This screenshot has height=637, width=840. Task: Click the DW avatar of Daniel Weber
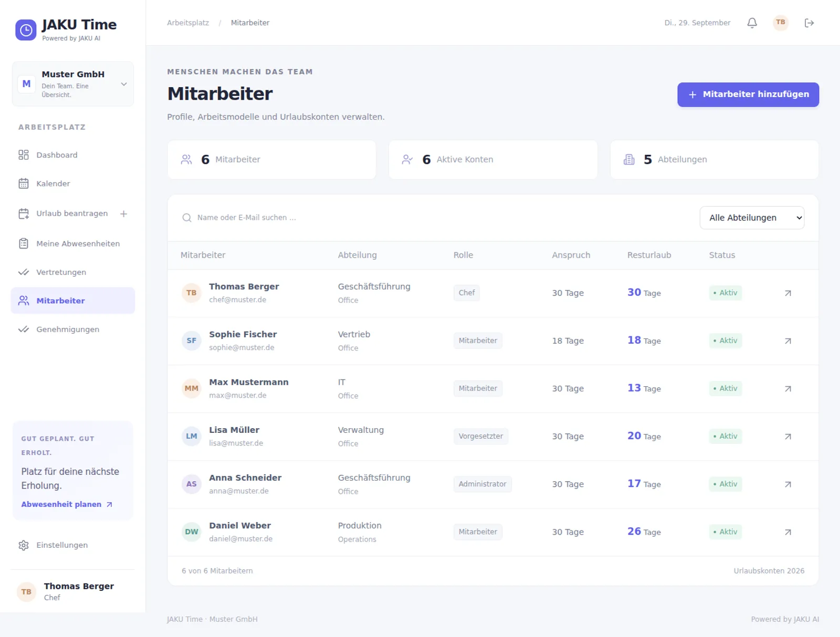pos(191,532)
